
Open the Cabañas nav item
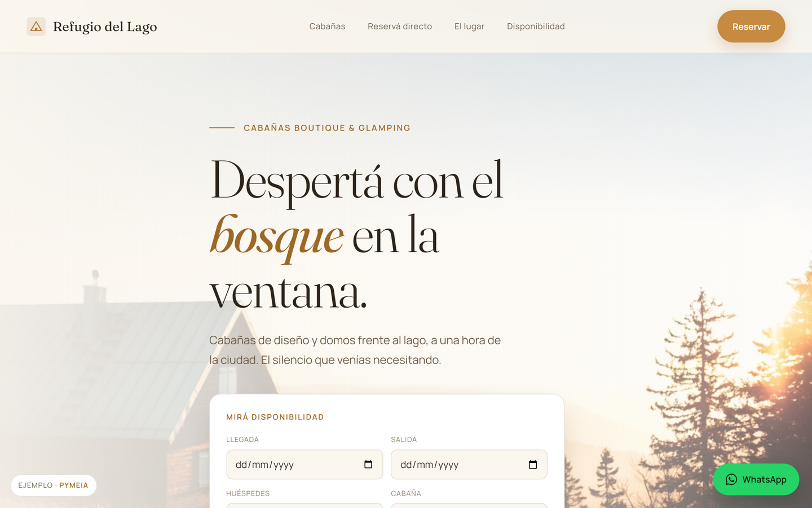pos(327,27)
